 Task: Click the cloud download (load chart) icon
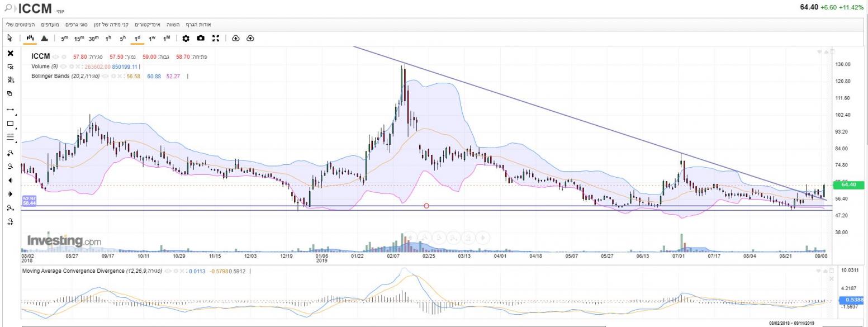click(x=235, y=38)
